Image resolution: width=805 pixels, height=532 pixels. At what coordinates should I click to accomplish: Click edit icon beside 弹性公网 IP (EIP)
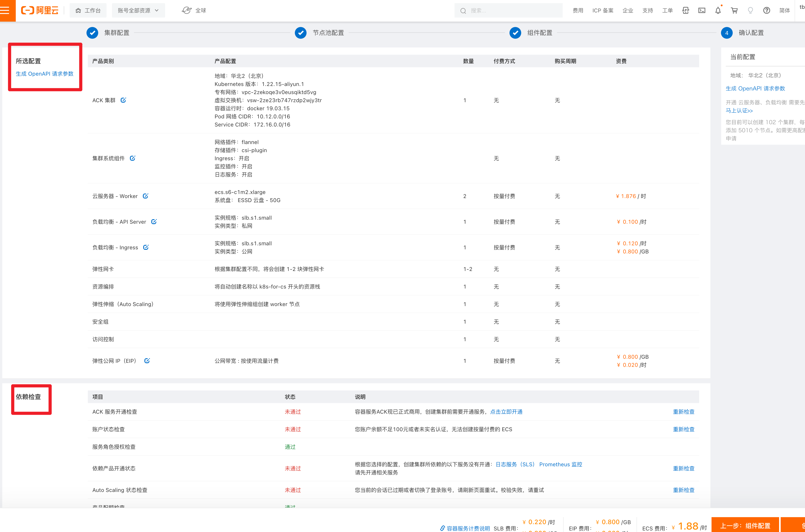point(147,361)
